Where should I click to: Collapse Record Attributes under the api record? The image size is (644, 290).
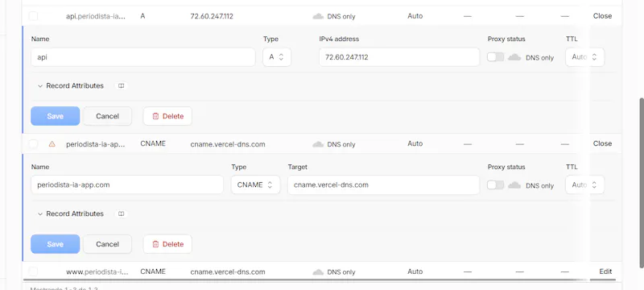[70, 86]
